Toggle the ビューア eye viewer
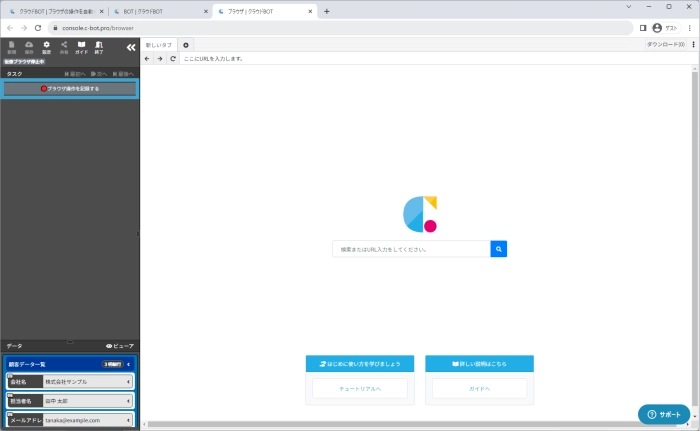This screenshot has width=700, height=431. click(x=119, y=345)
